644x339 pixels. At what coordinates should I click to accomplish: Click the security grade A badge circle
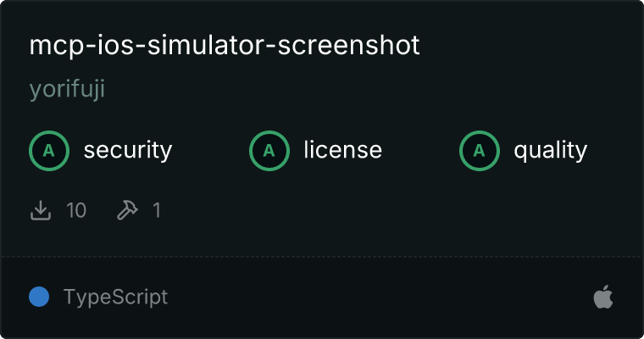pos(49,151)
